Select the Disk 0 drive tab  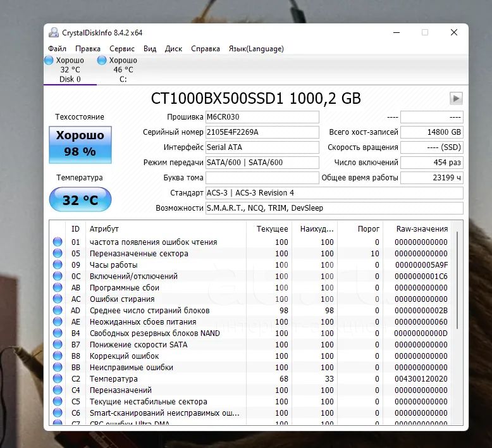coord(70,70)
